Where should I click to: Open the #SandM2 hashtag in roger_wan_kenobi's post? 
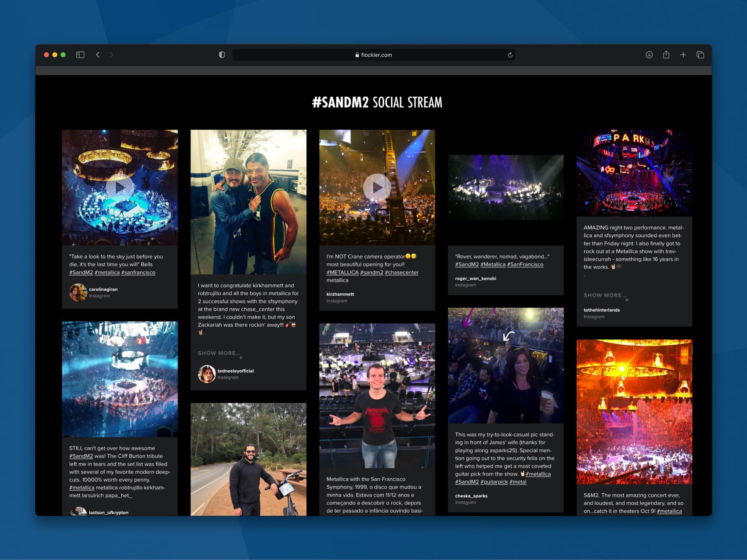467,264
